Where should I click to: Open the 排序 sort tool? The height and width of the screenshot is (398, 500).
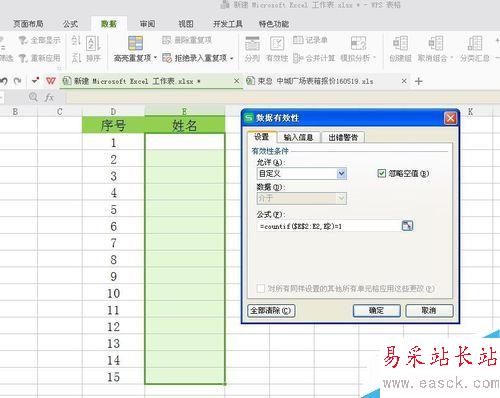[x=93, y=49]
